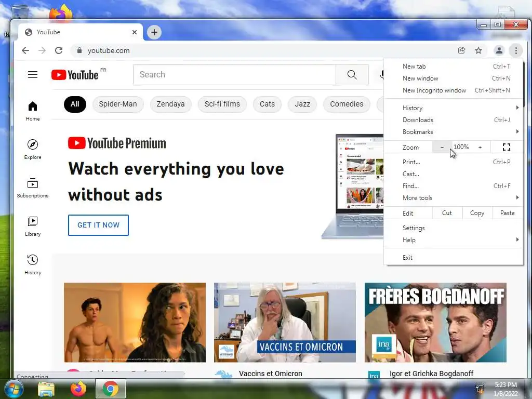Click the ina channel avatar icon
This screenshot has height=399, width=532.
click(374, 376)
